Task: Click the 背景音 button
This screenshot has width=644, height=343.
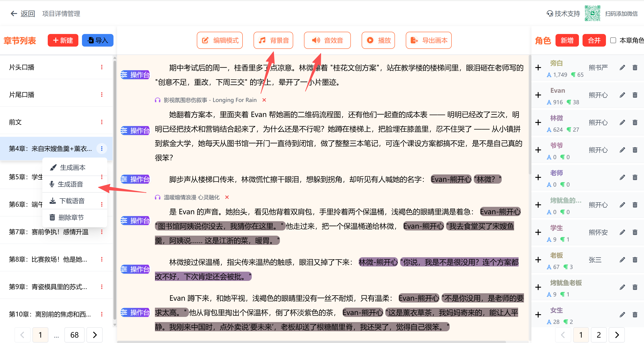Action: point(273,41)
